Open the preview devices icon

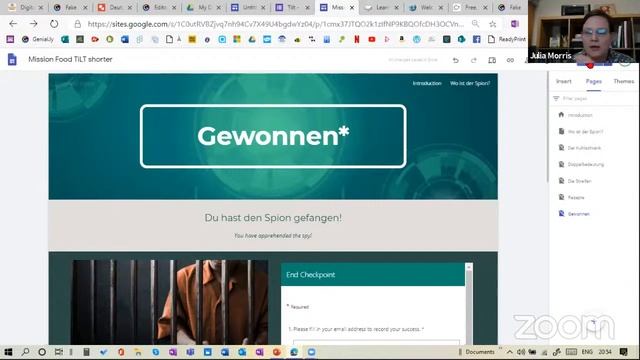pyautogui.click(x=492, y=60)
